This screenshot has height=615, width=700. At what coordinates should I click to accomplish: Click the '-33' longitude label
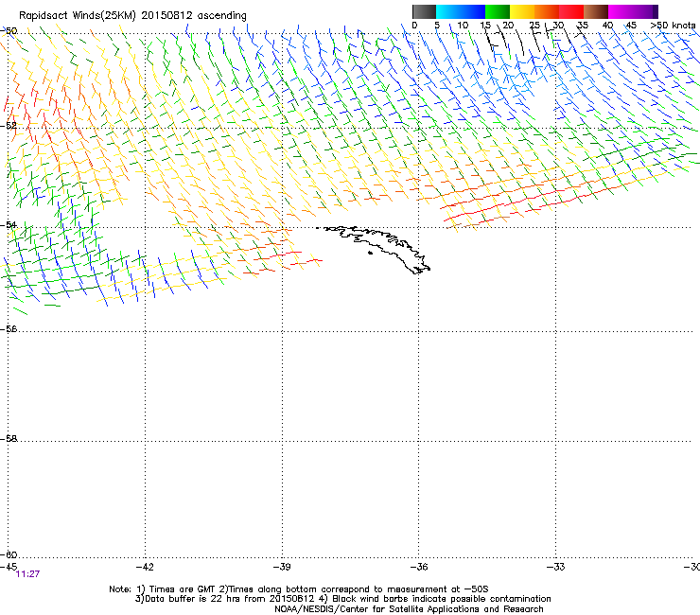coord(556,567)
